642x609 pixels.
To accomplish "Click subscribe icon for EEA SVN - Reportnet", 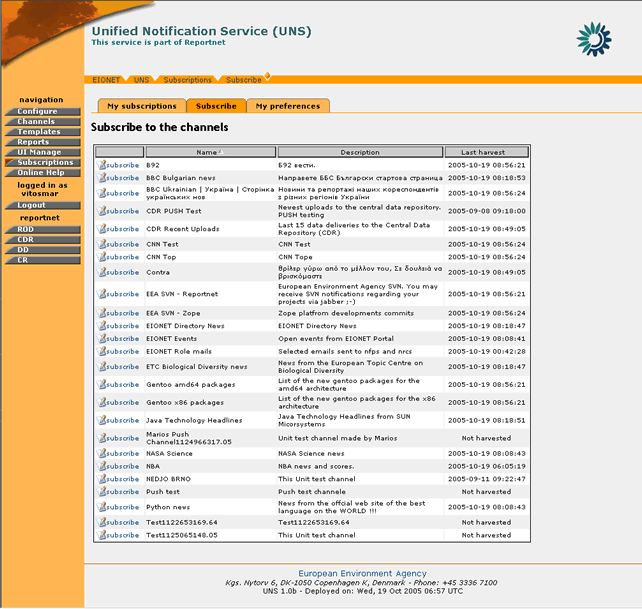I will coord(102,294).
